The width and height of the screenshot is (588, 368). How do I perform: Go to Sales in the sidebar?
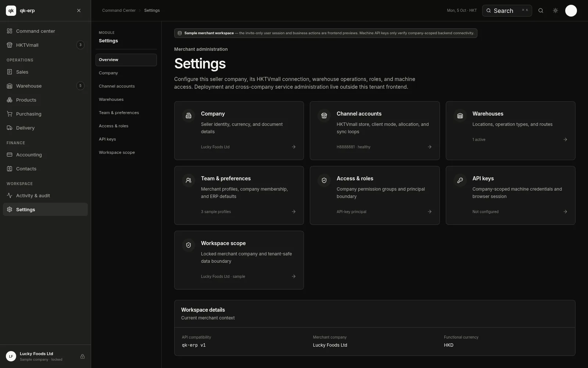click(x=45, y=72)
